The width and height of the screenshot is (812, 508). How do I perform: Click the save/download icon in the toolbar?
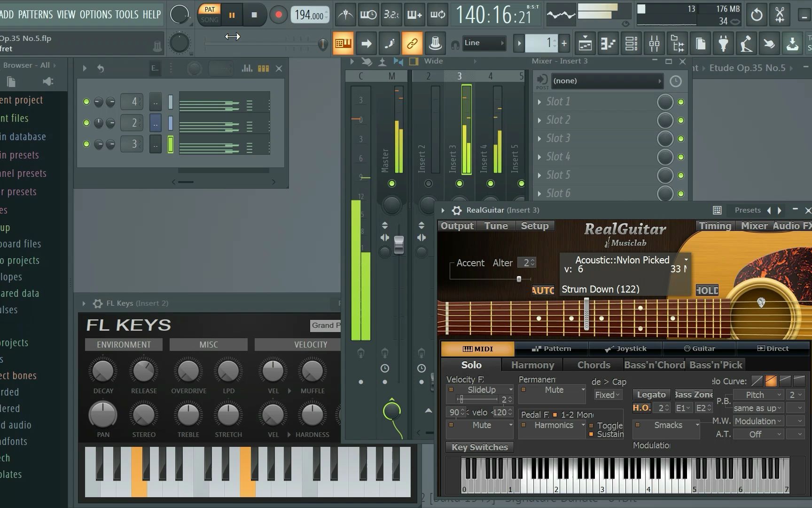(x=792, y=44)
